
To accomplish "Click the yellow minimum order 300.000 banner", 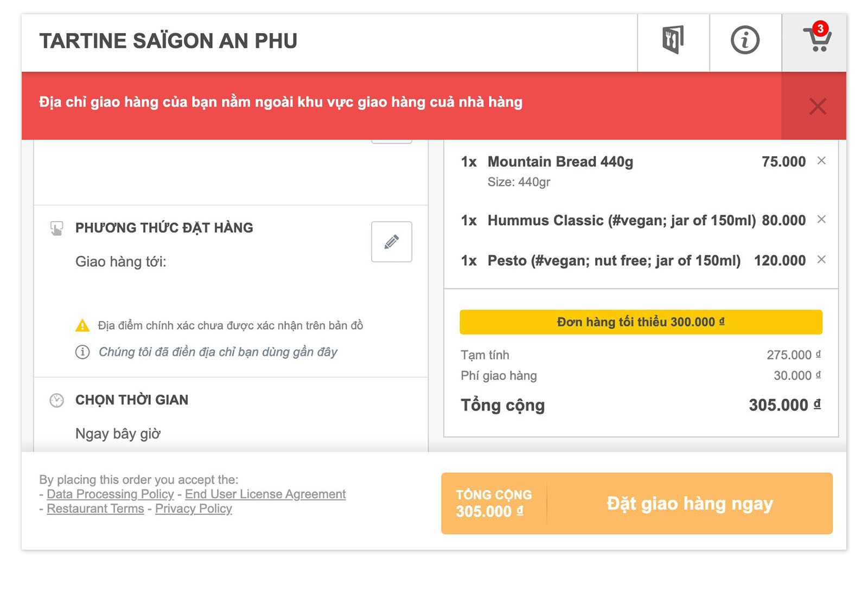I will tap(641, 322).
